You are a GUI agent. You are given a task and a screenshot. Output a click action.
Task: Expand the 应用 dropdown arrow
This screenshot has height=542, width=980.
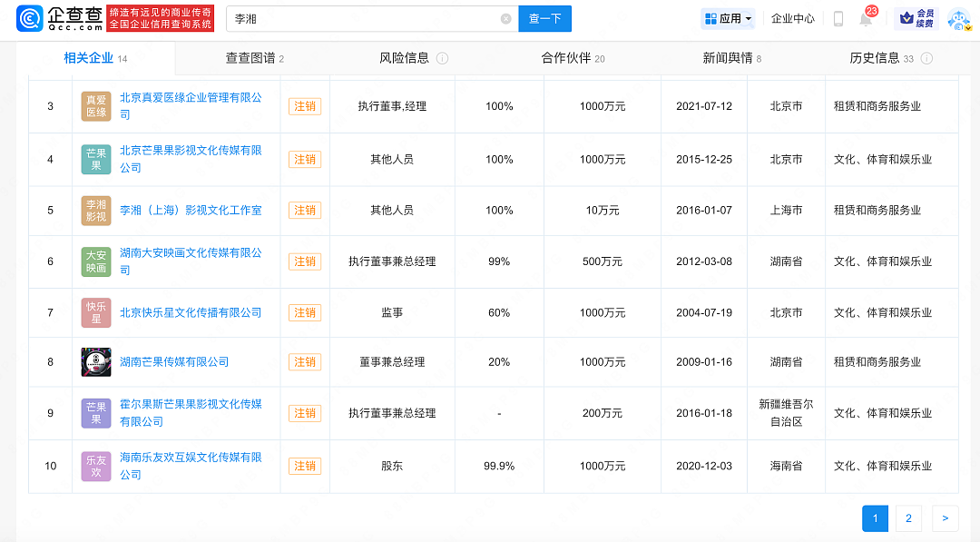(x=750, y=18)
